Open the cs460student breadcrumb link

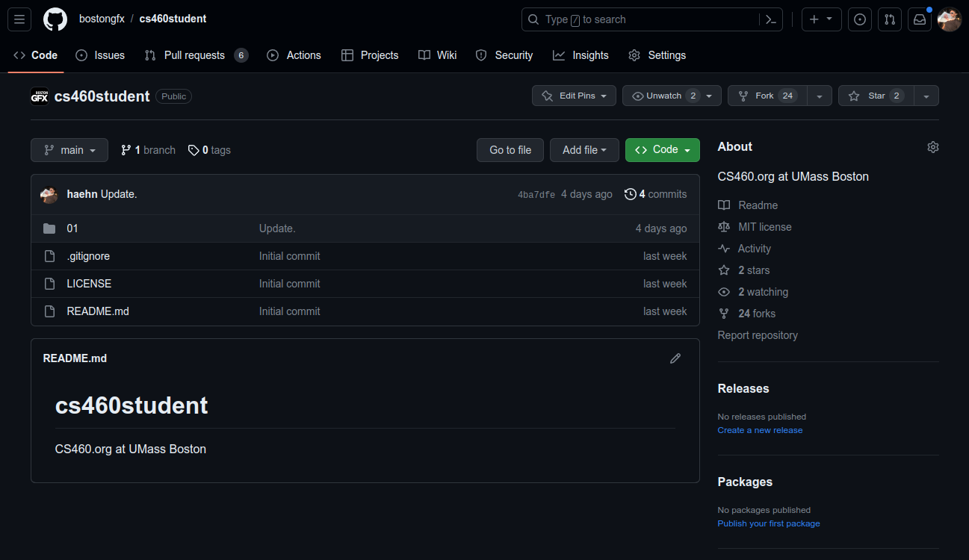pos(173,19)
